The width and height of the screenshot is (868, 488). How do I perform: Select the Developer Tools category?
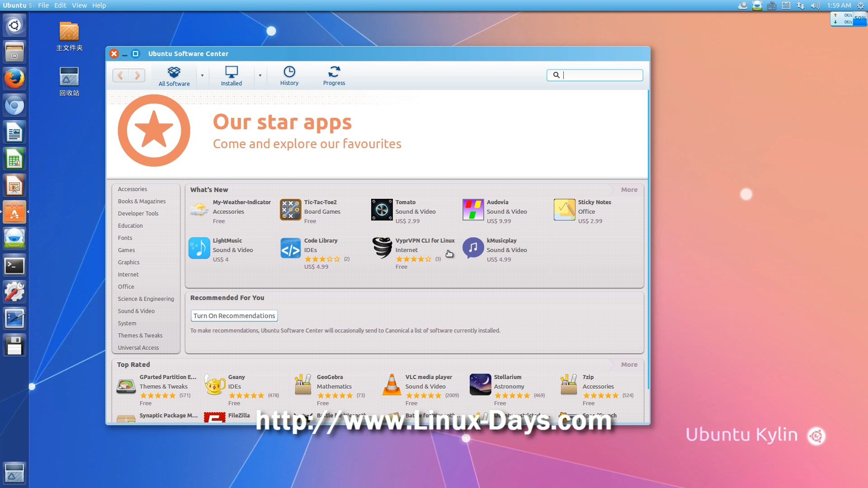(x=138, y=213)
